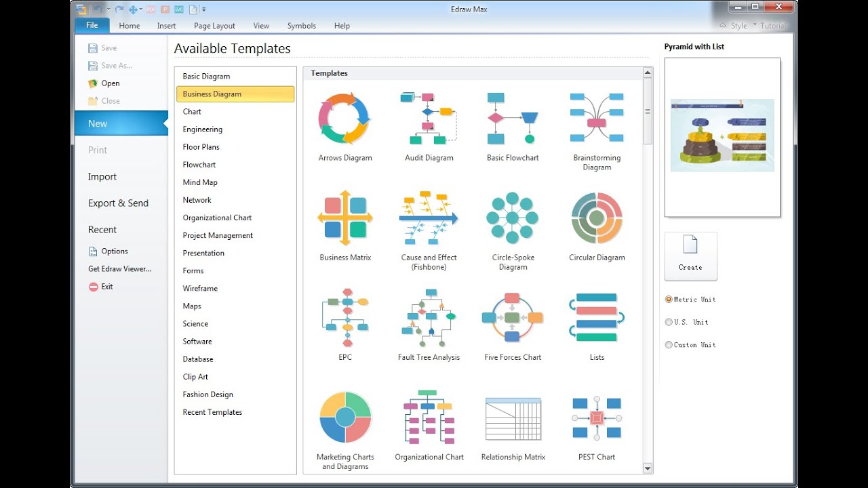Expand the customize quick access toolbar arrow
The image size is (868, 488).
click(x=203, y=9)
